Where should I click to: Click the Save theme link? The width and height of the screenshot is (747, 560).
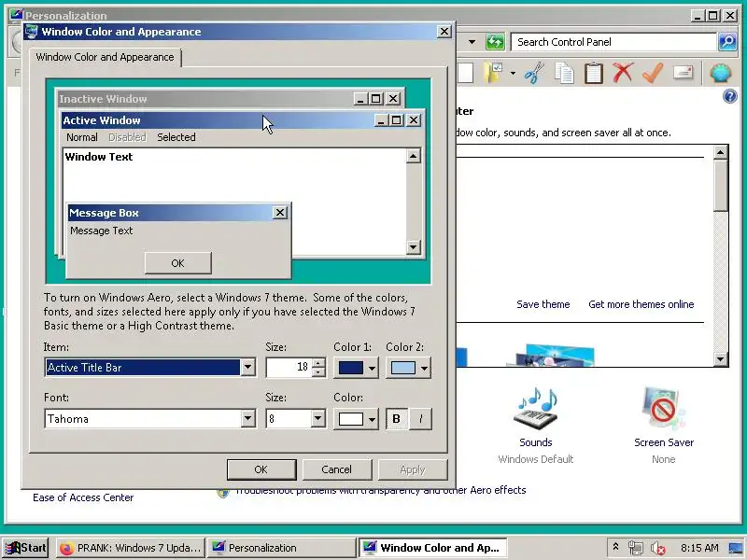click(543, 304)
